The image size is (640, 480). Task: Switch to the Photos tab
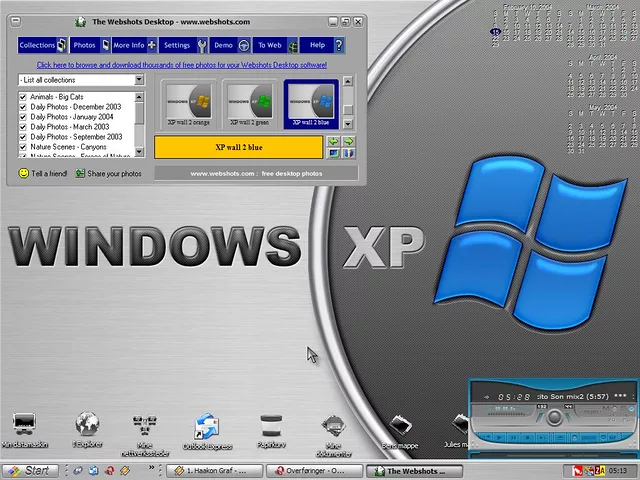[90, 45]
